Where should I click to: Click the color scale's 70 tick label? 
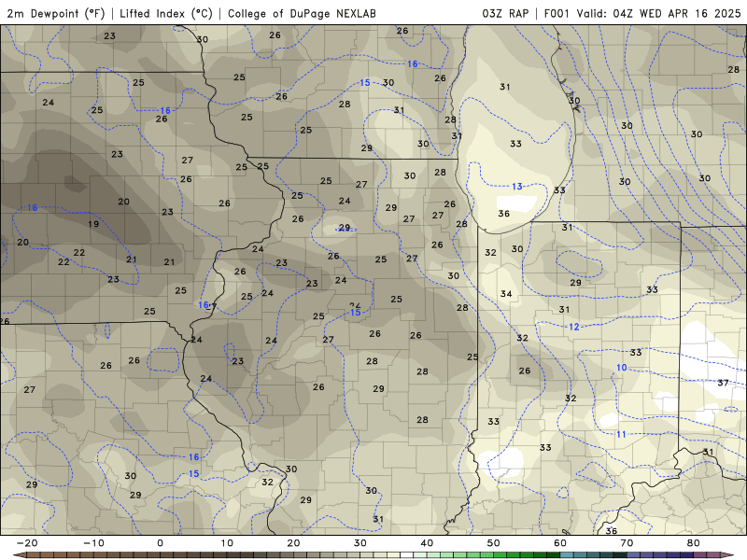coord(627,543)
